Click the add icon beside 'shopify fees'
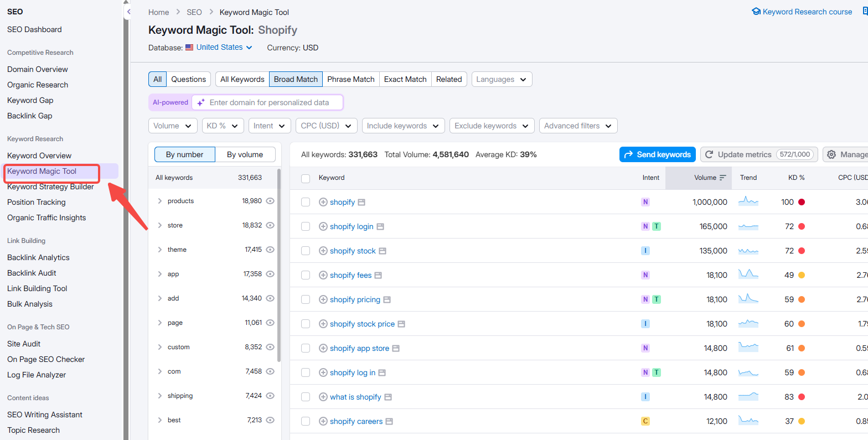This screenshot has height=440, width=868. [x=323, y=275]
